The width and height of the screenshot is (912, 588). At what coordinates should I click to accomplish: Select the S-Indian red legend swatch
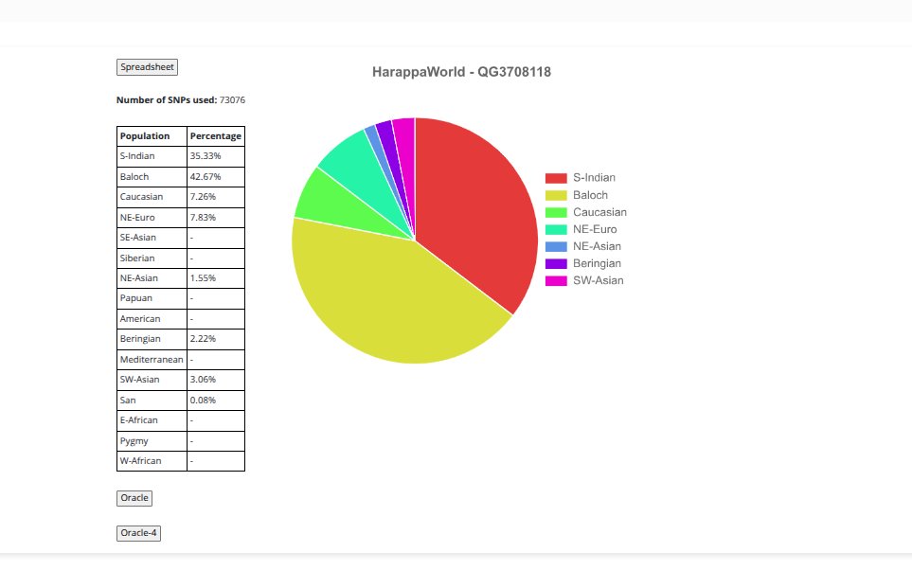pos(556,178)
